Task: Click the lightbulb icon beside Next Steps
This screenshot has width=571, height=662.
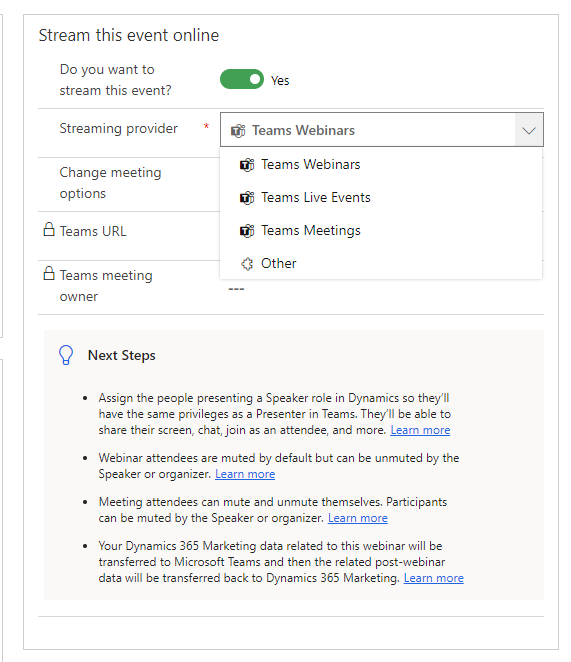Action: (66, 355)
